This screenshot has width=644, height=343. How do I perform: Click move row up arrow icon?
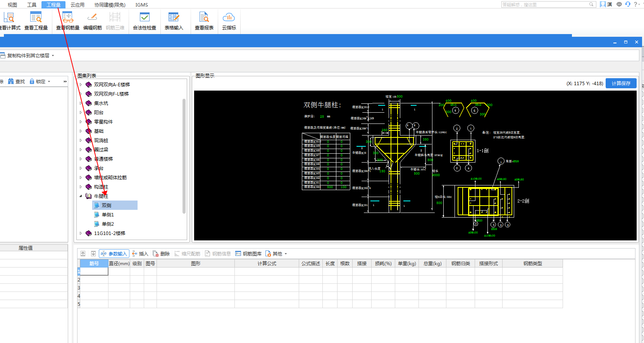point(83,254)
